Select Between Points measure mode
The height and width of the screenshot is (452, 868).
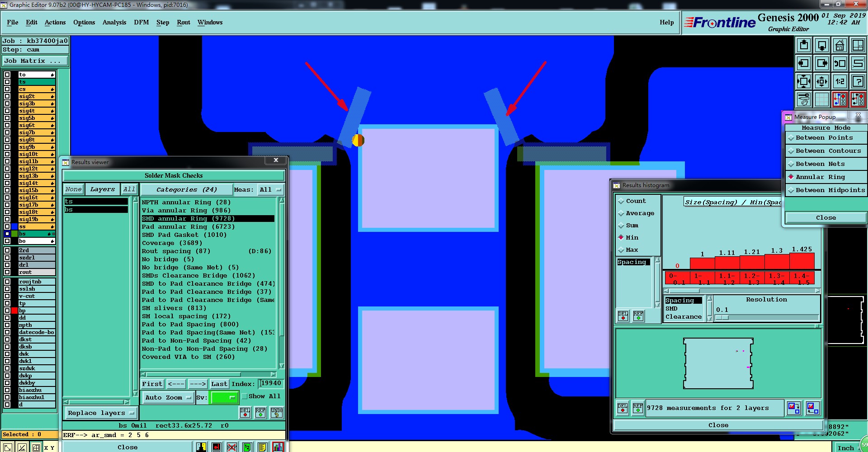[x=826, y=138]
